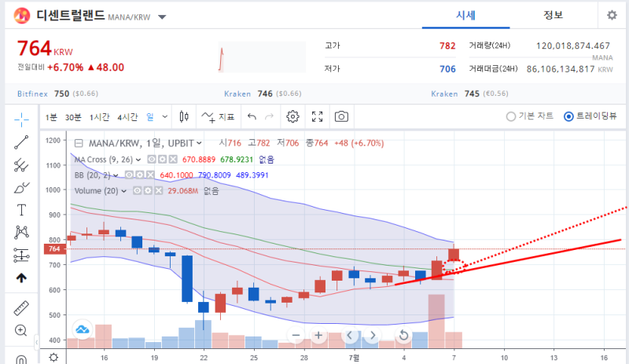Collapse the chart legend box

(x=79, y=143)
